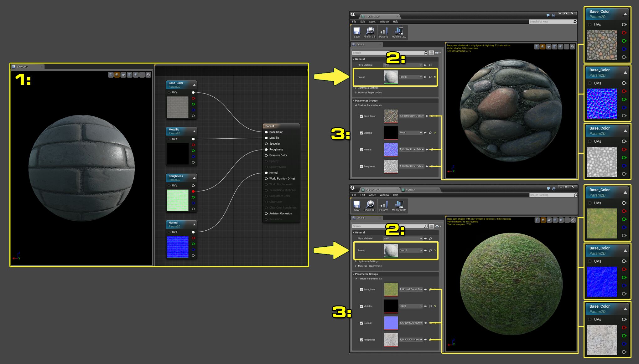Viewport: 639px width, 364px height.
Task: Switch to the Parent tab
Action: coord(410,190)
